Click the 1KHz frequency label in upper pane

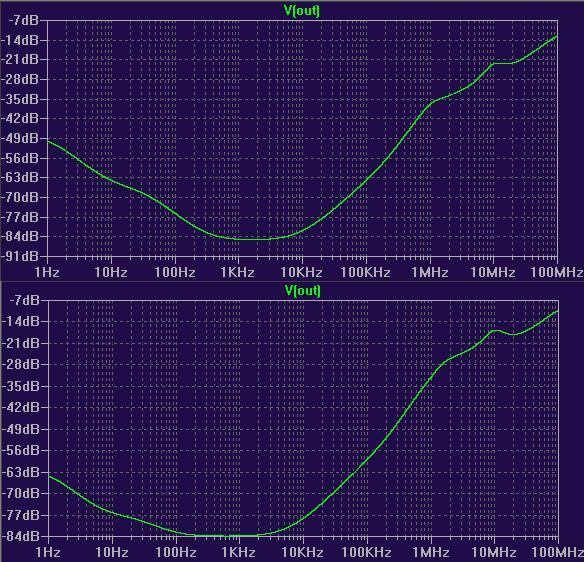pos(238,272)
